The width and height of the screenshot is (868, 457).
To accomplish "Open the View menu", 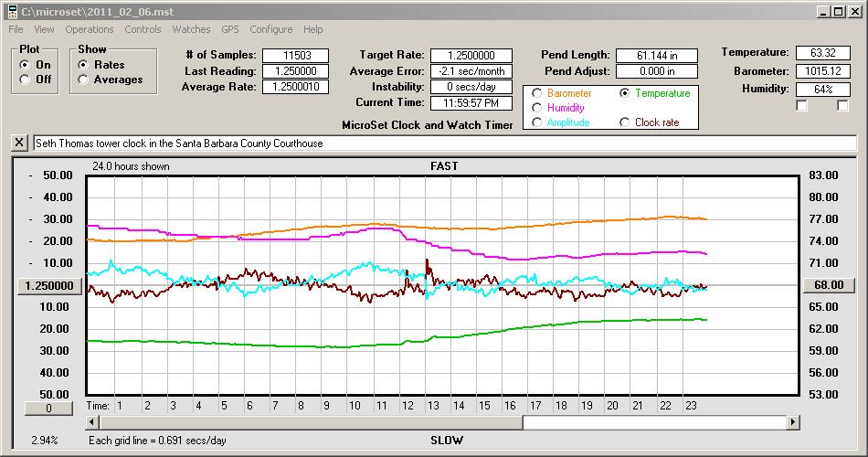I will click(x=44, y=29).
